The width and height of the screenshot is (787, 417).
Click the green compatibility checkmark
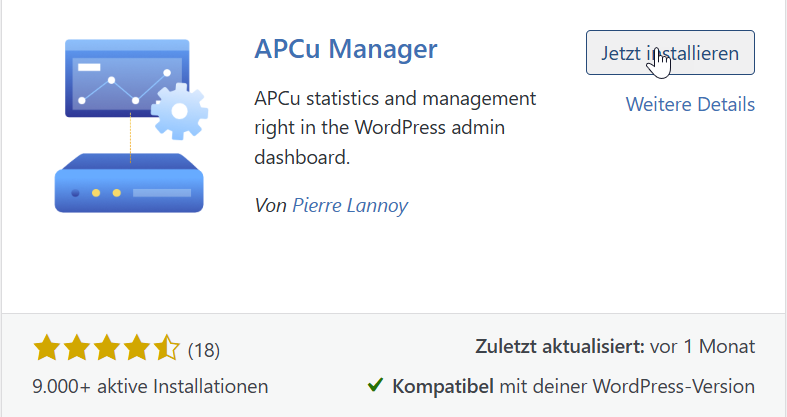tap(376, 385)
